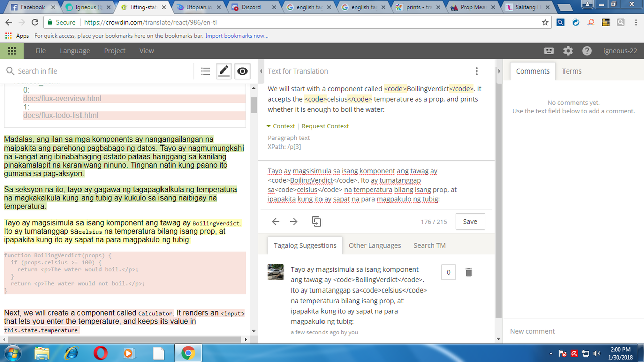Open the View menu
Image resolution: width=644 pixels, height=362 pixels.
tap(147, 51)
